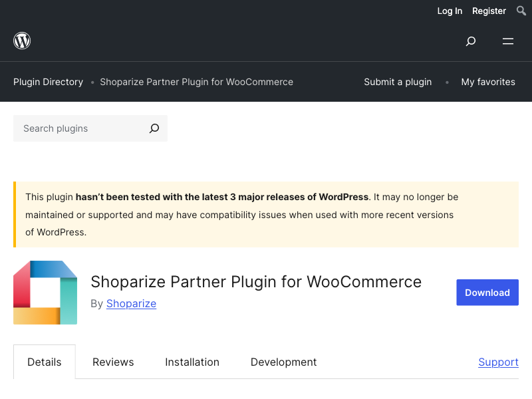
Task: Submit plugin search via magnifier icon
Action: (x=154, y=128)
